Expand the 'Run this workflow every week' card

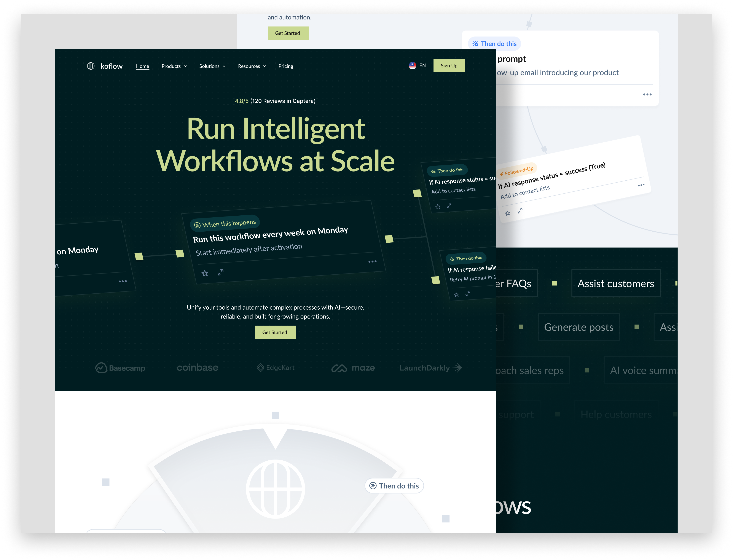220,272
